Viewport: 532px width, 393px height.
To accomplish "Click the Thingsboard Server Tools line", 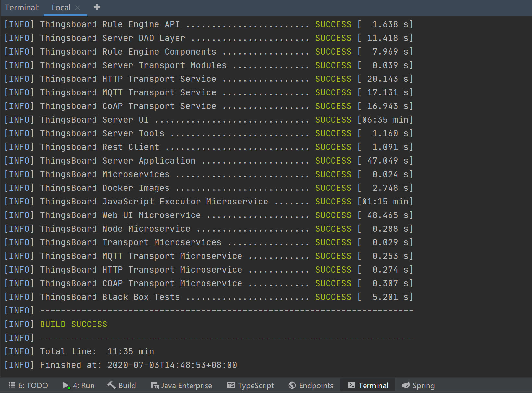I will [208, 133].
